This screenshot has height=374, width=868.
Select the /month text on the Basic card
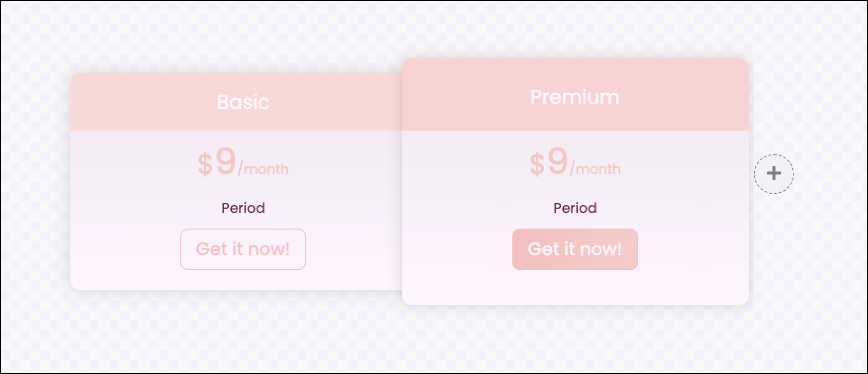point(263,169)
